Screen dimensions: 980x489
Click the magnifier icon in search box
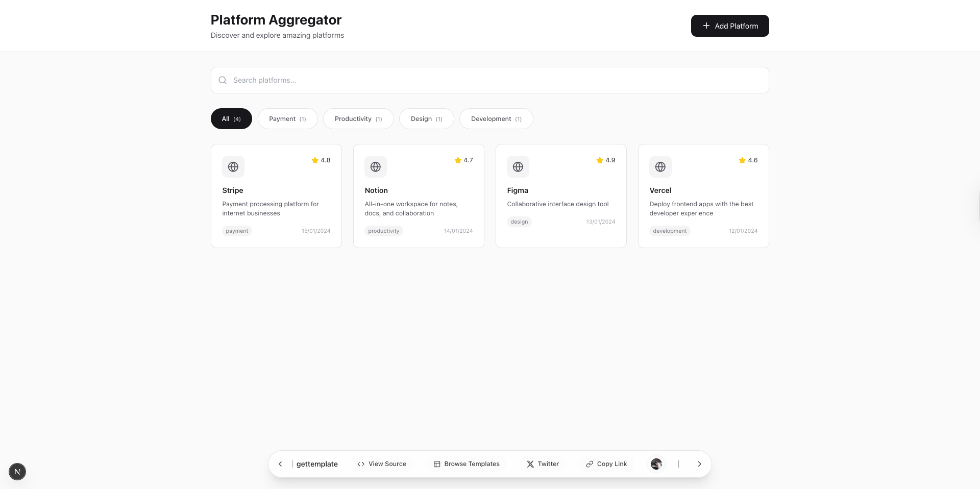[223, 80]
